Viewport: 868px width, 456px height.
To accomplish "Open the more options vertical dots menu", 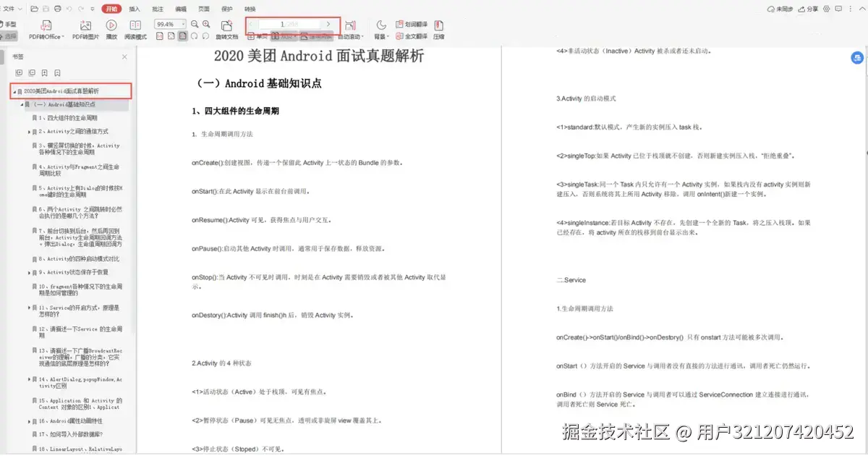I will [x=850, y=9].
